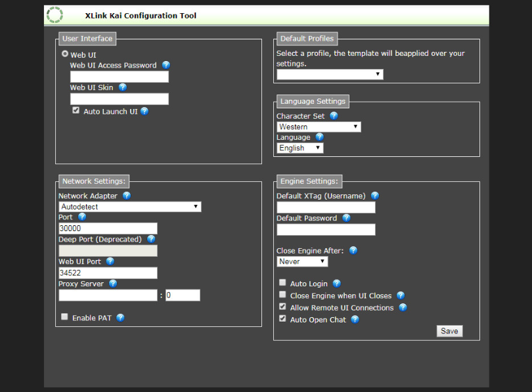The width and height of the screenshot is (532, 392).
Task: Open the Default Profiles dropdown
Action: [x=330, y=74]
